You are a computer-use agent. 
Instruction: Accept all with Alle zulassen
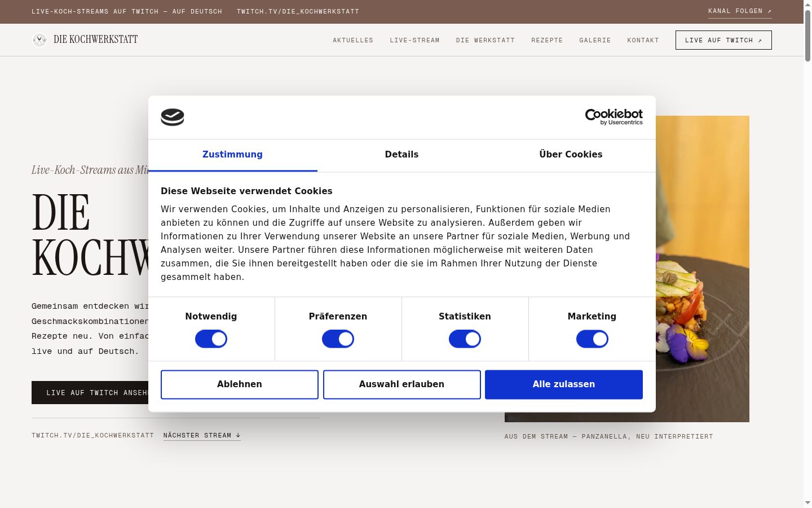564,384
